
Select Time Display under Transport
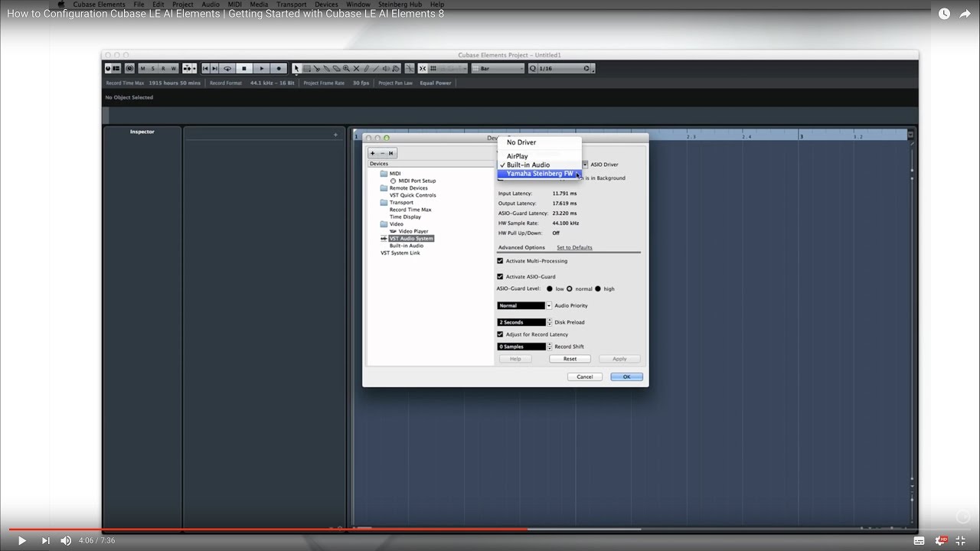coord(405,217)
